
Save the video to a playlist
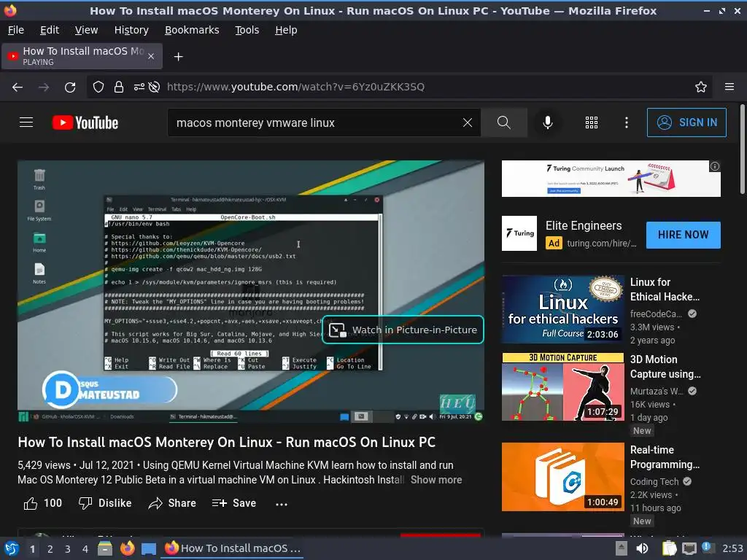[234, 503]
